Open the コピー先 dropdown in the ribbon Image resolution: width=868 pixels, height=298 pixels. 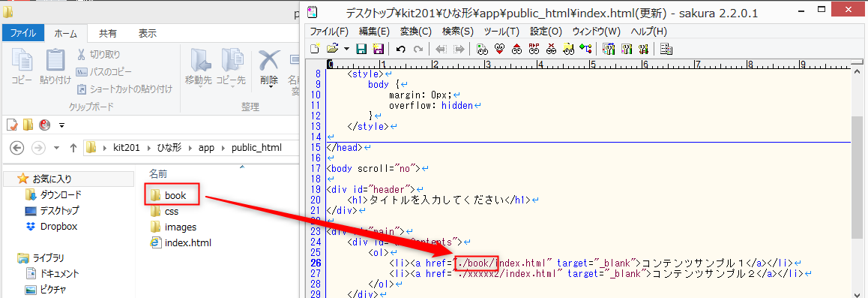231,68
